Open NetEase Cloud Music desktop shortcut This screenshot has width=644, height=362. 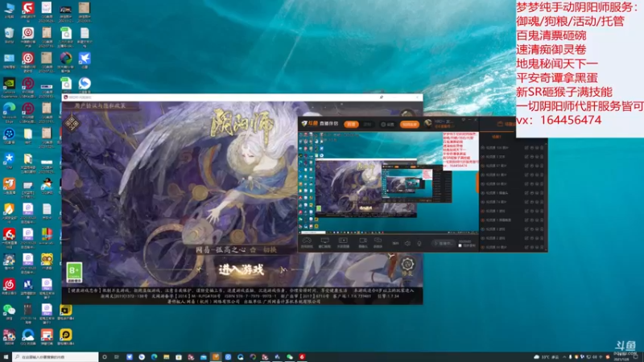tap(9, 286)
